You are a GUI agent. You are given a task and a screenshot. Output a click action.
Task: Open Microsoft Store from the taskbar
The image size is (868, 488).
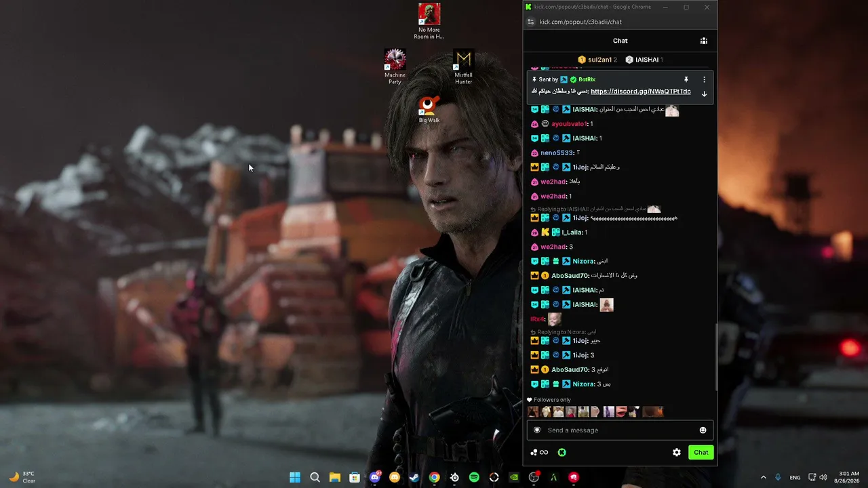355,477
